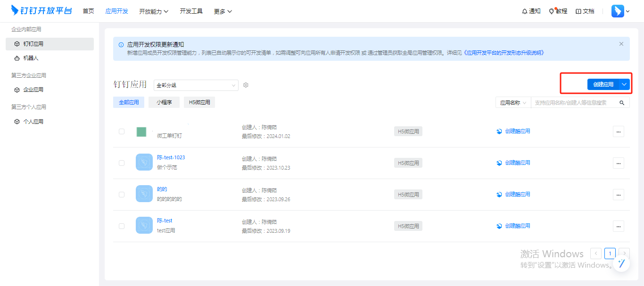This screenshot has width=644, height=286.
Task: Click the search magnifier icon
Action: point(622,103)
